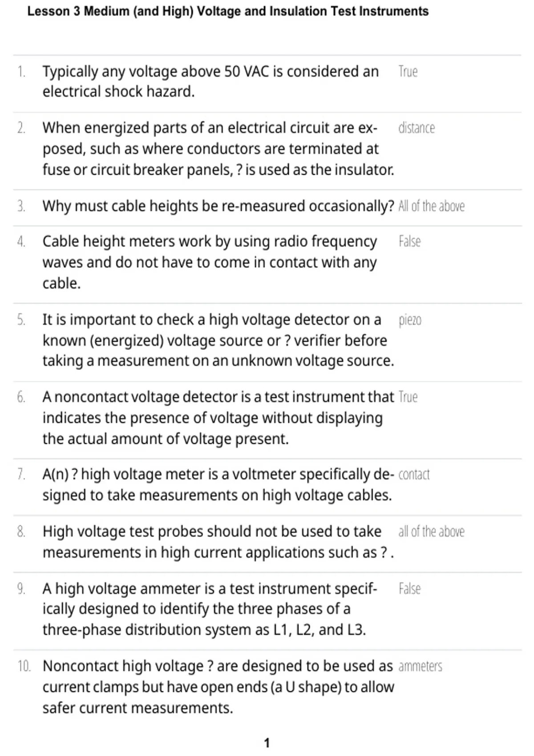Select question 1 about 50 VAC

210,81
